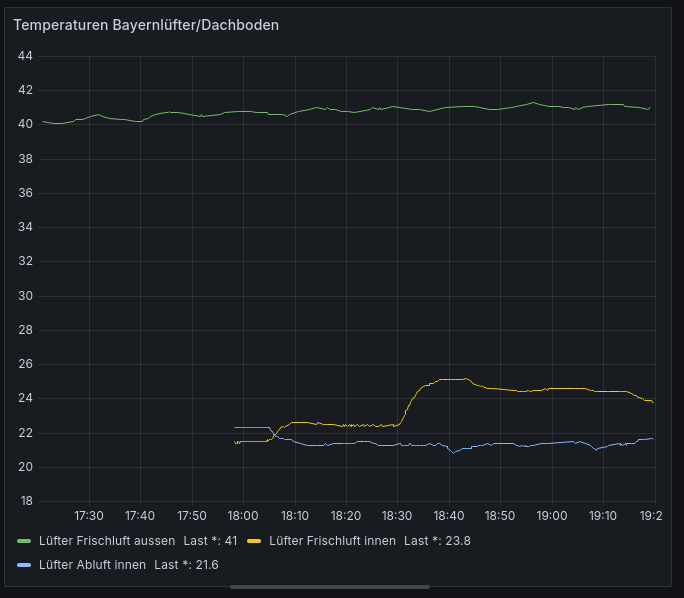
Task: Click the 24 value on the y-axis
Action: pyautogui.click(x=25, y=398)
